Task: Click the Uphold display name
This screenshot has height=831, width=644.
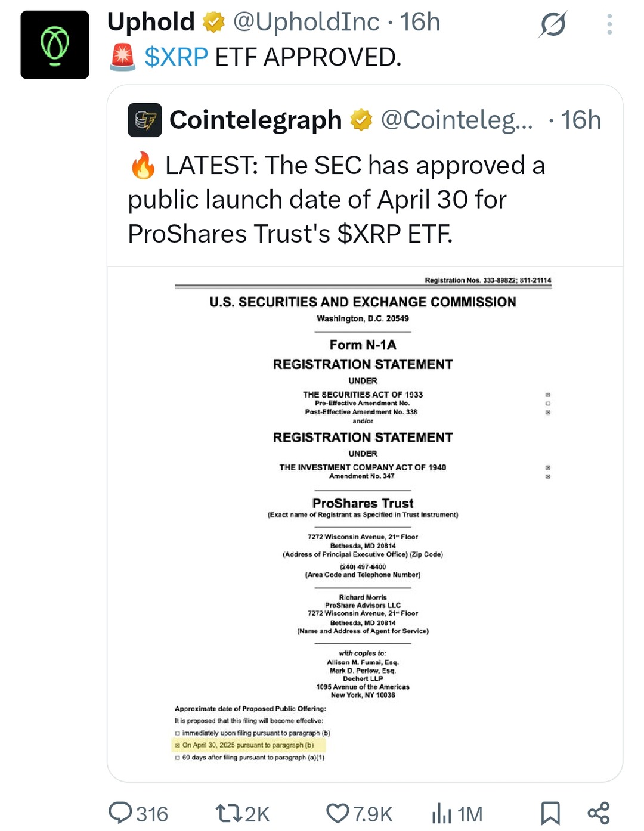Action: [x=151, y=23]
